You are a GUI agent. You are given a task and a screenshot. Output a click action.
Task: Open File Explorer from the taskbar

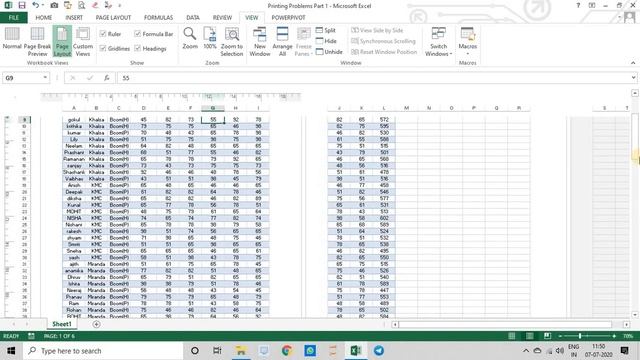point(241,351)
